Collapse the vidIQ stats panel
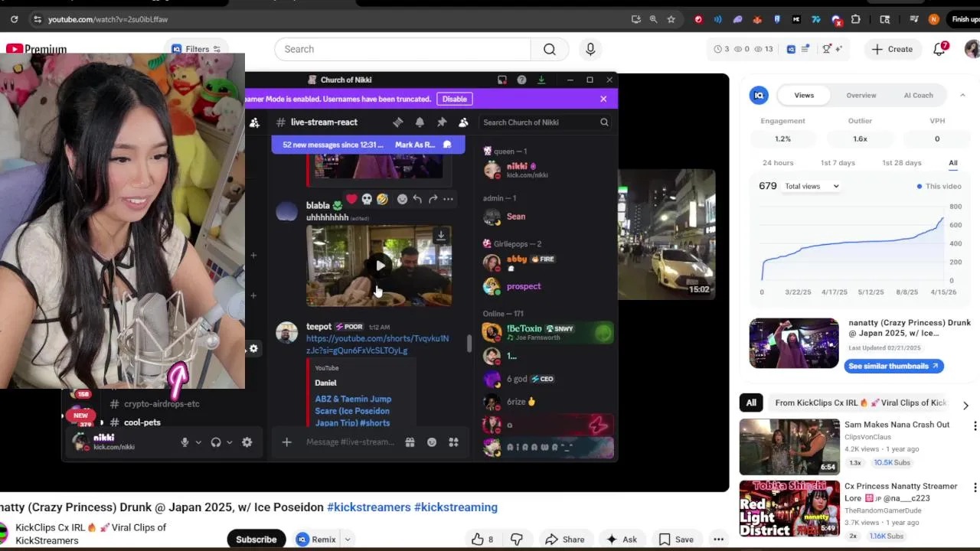980x551 pixels. pos(962,95)
